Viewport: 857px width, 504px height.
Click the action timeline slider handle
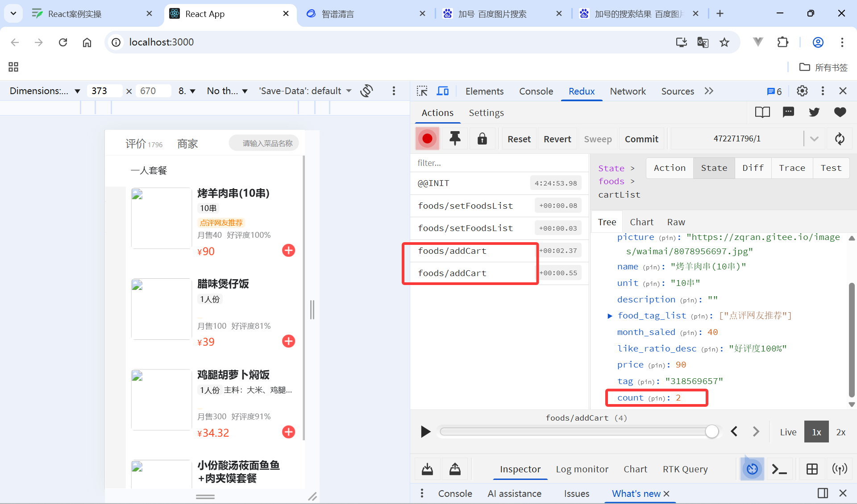[x=712, y=432]
